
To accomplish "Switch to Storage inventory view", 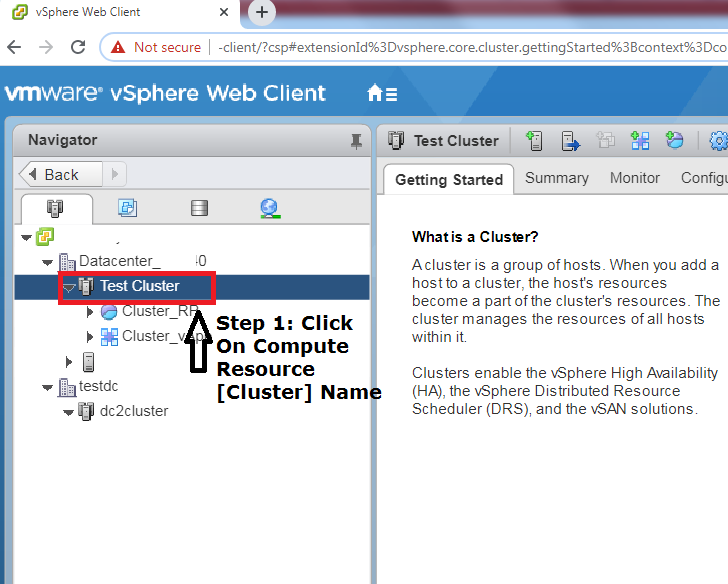I will click(x=199, y=208).
